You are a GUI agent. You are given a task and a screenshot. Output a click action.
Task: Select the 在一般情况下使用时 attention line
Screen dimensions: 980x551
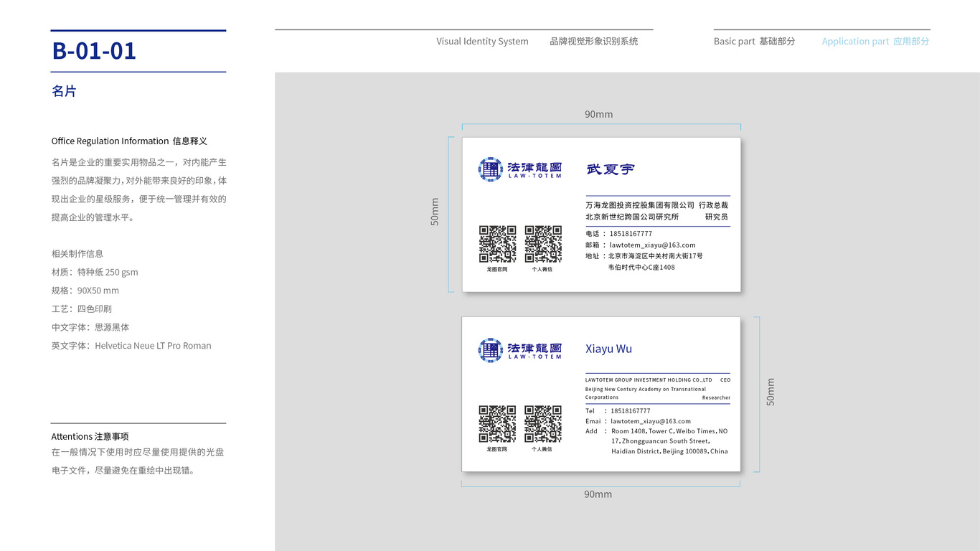[138, 453]
